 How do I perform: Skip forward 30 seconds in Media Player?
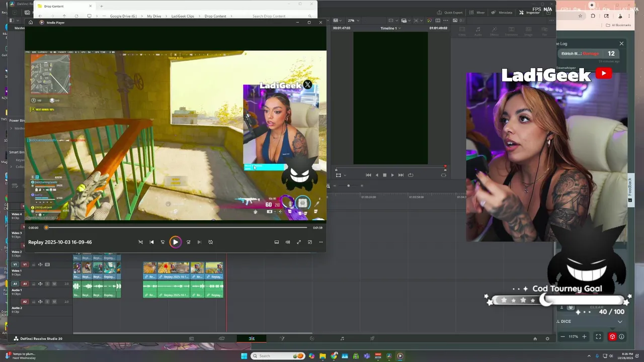(x=188, y=242)
